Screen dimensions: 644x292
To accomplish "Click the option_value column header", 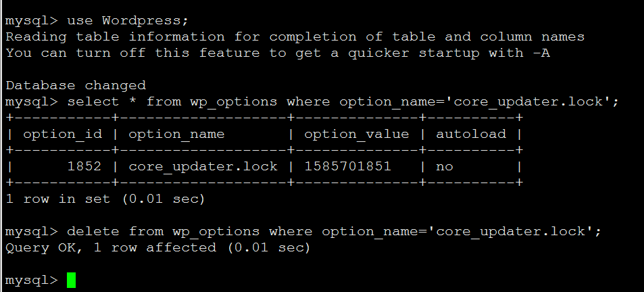I will tap(357, 135).
